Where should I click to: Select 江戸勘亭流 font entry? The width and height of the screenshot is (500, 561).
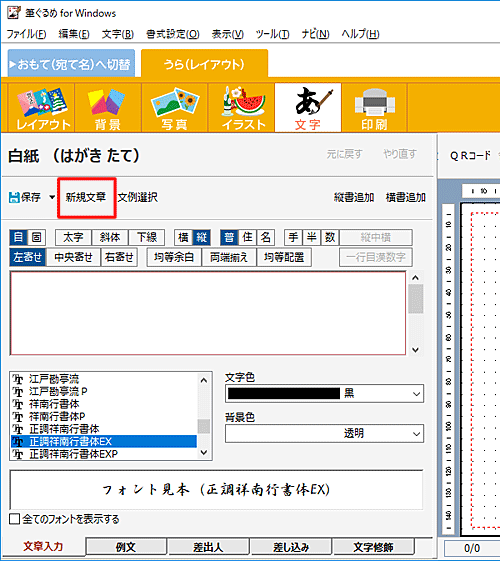(104, 379)
